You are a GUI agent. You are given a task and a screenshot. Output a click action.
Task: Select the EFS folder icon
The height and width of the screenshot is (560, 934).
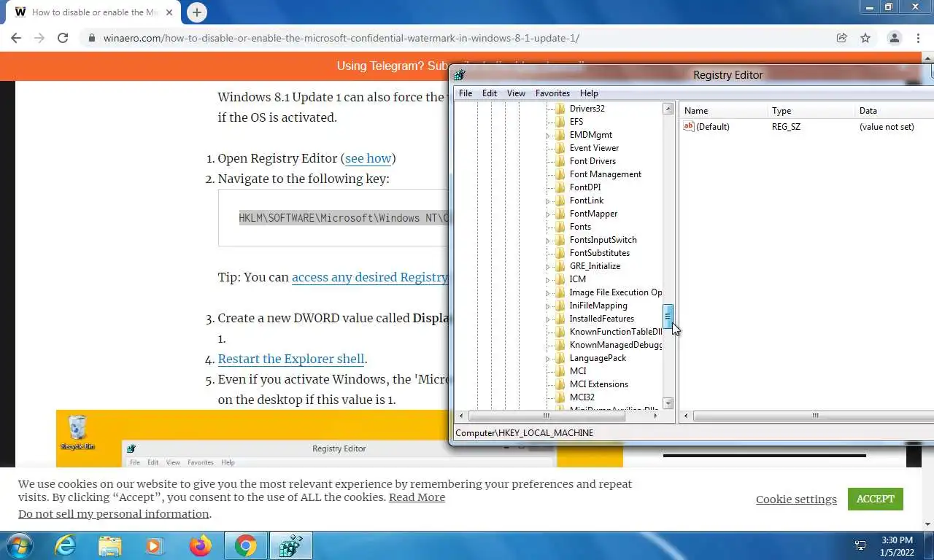[x=560, y=122]
